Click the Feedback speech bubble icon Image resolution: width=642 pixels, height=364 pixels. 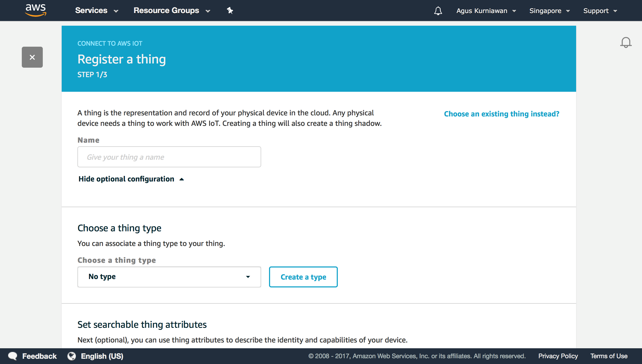click(13, 356)
